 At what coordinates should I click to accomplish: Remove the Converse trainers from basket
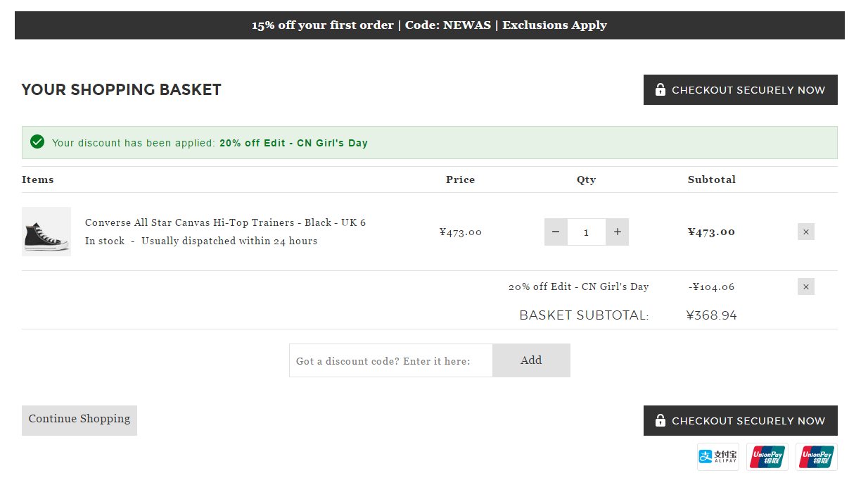tap(806, 232)
